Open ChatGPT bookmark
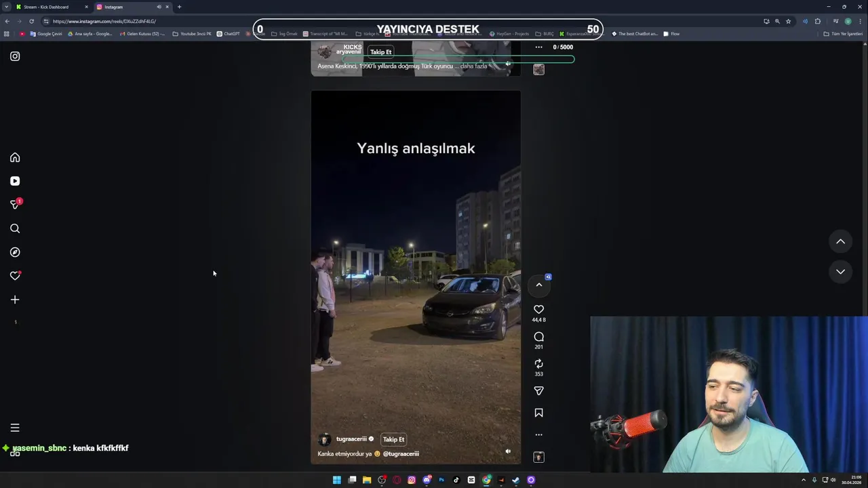This screenshot has width=868, height=488. coord(229,34)
